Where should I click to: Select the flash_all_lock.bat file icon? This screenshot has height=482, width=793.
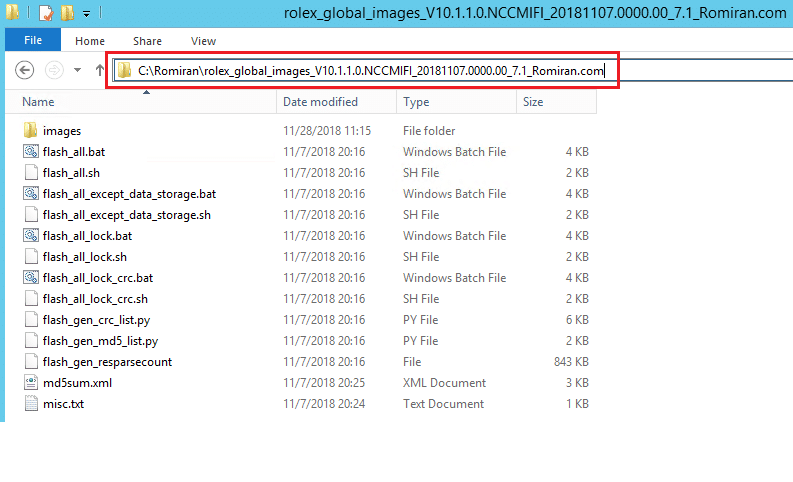tap(31, 235)
